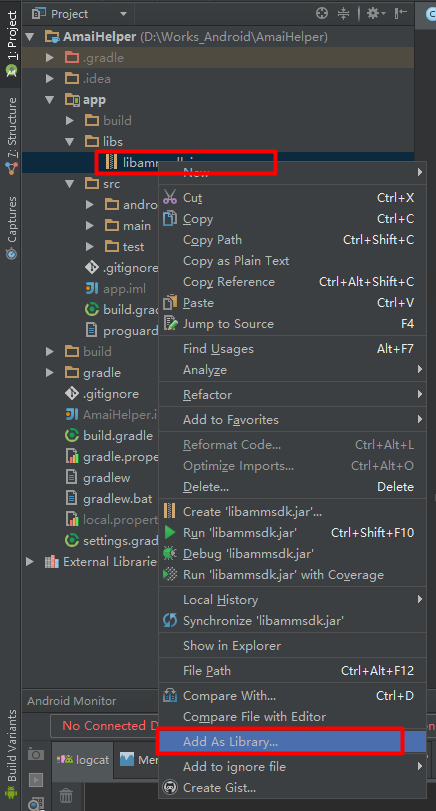The width and height of the screenshot is (436, 811).
Task: Choose Cut from the context menu
Action: pos(292,198)
